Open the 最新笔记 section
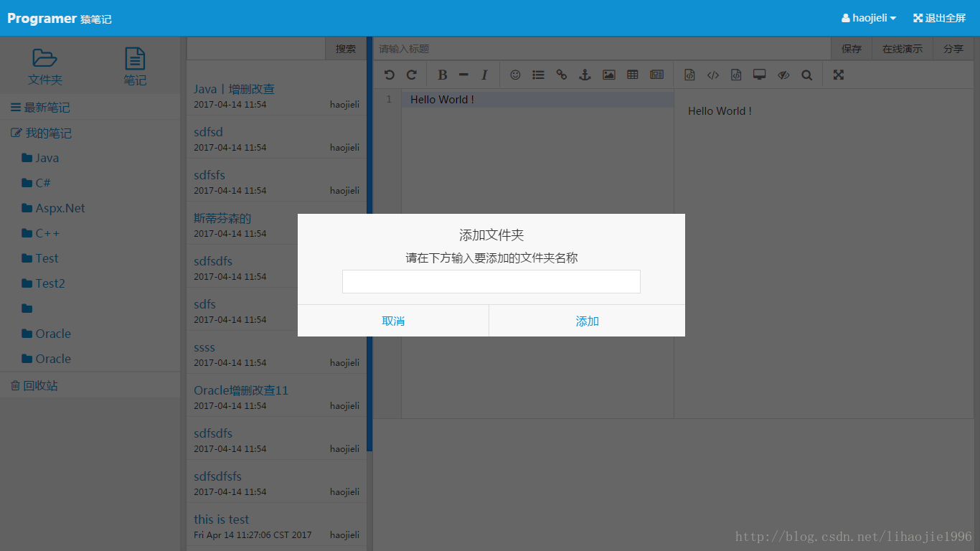980x551 pixels. (90, 107)
